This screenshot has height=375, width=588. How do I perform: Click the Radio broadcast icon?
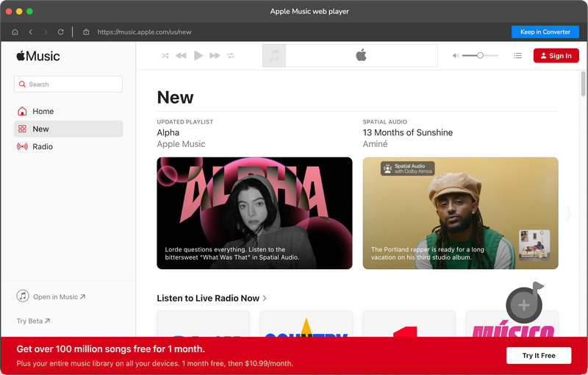point(22,146)
